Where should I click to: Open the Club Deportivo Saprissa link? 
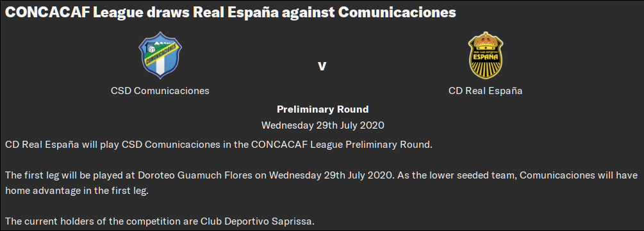[x=257, y=222]
